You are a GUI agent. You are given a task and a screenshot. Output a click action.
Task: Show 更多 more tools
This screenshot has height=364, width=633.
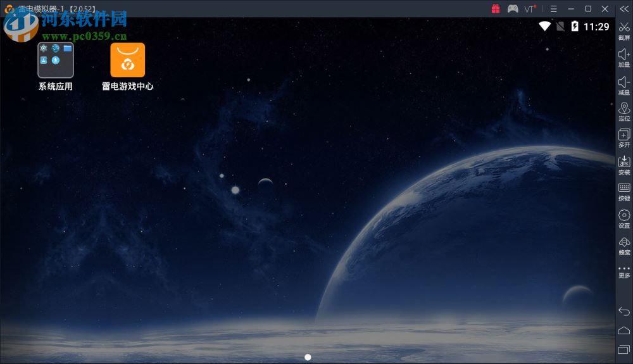(624, 272)
